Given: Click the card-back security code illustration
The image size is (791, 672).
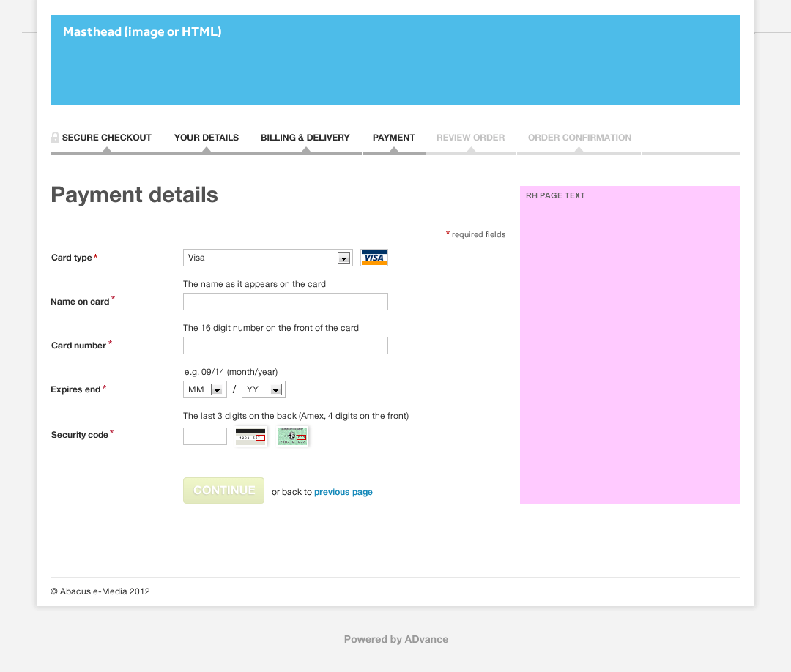Looking at the screenshot, I should pos(250,436).
